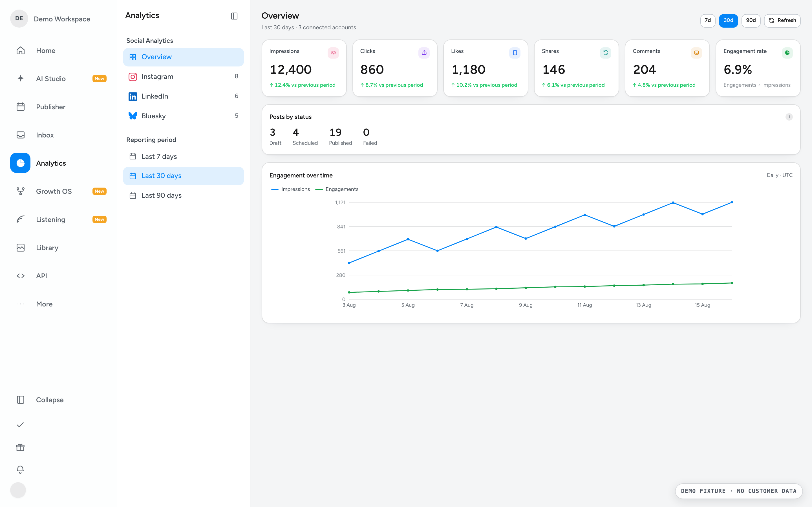Click the Demo Workspace avatar
812x507 pixels.
[19, 18]
